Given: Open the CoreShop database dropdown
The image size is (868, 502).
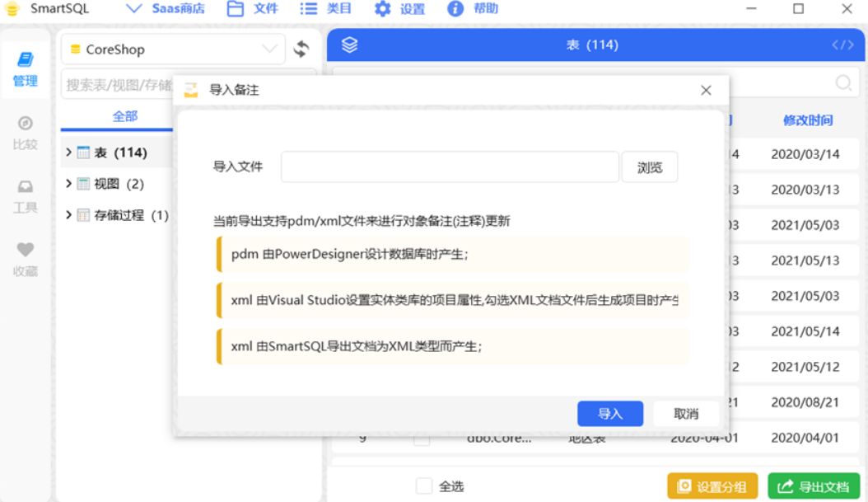Looking at the screenshot, I should pos(173,49).
